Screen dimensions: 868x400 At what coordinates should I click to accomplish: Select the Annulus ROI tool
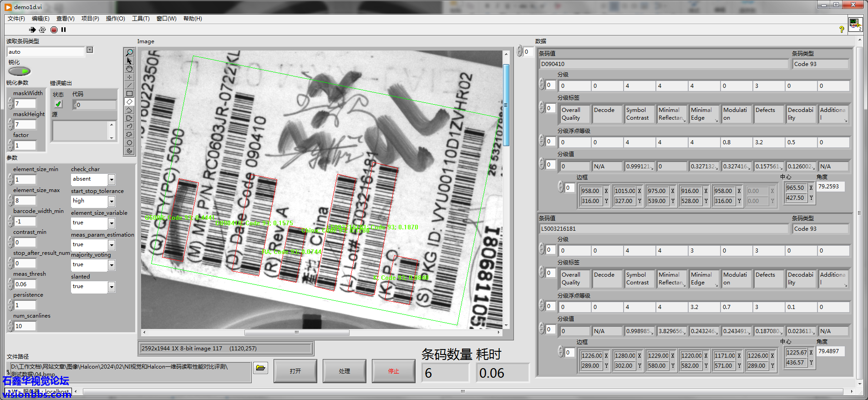point(129,151)
